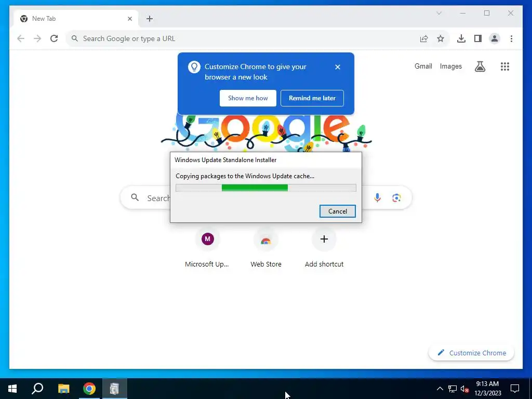The width and height of the screenshot is (532, 399).
Task: Open a new tab with the plus button
Action: coord(150,19)
